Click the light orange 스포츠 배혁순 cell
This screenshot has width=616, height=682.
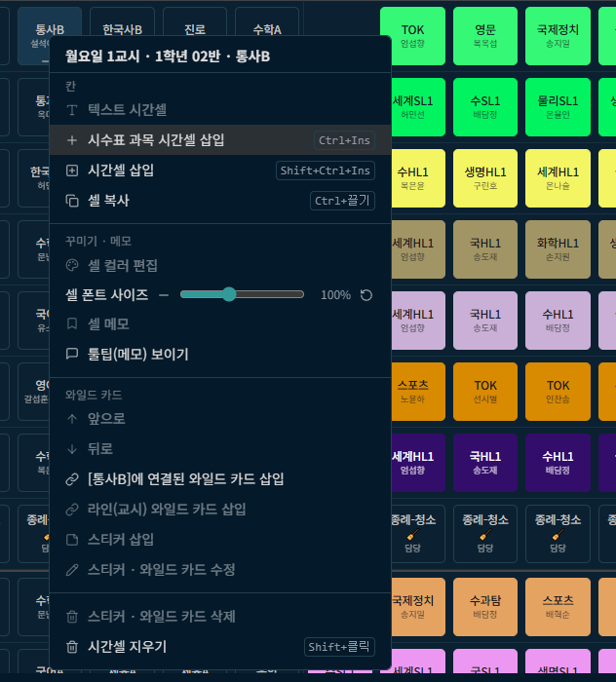pyautogui.click(x=558, y=607)
